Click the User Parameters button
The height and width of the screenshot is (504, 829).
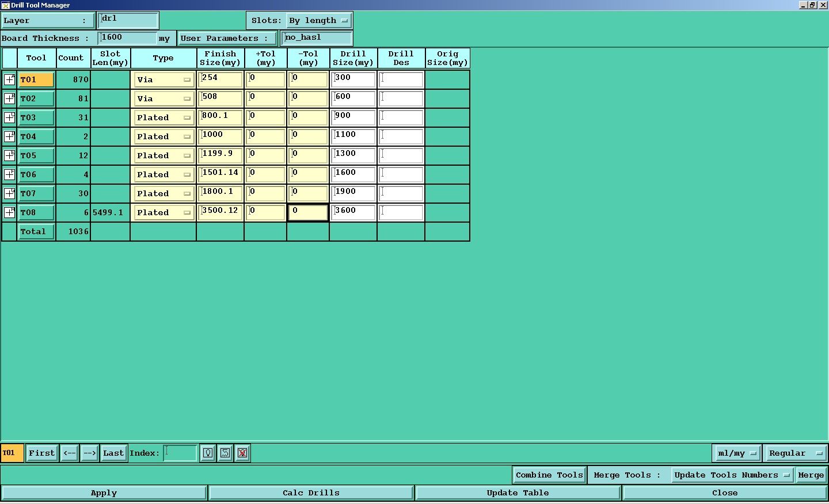[227, 38]
